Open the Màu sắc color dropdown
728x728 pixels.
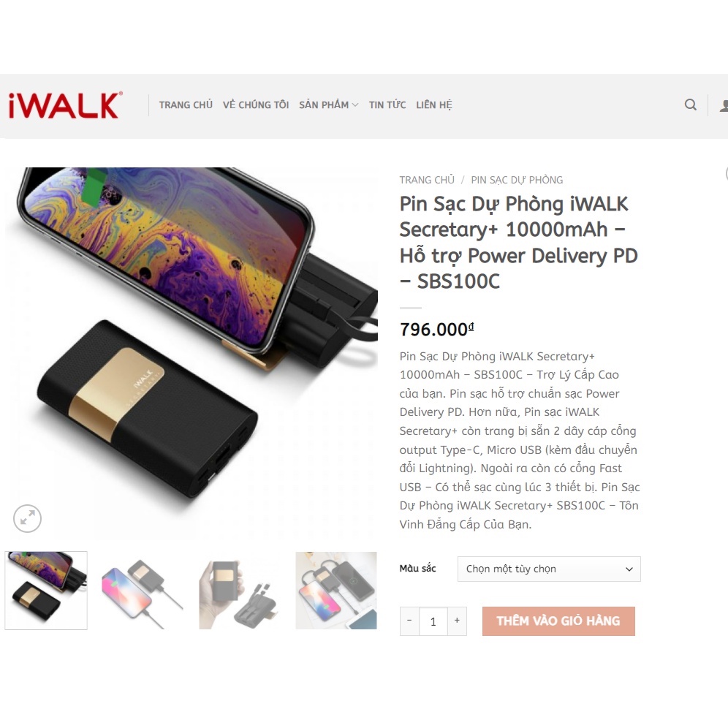(x=549, y=569)
